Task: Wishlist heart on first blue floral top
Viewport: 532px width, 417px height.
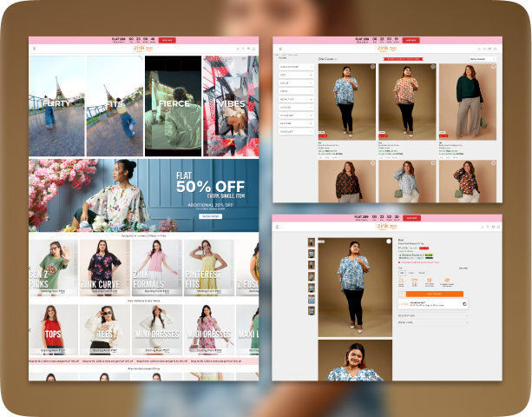Action: coord(372,67)
